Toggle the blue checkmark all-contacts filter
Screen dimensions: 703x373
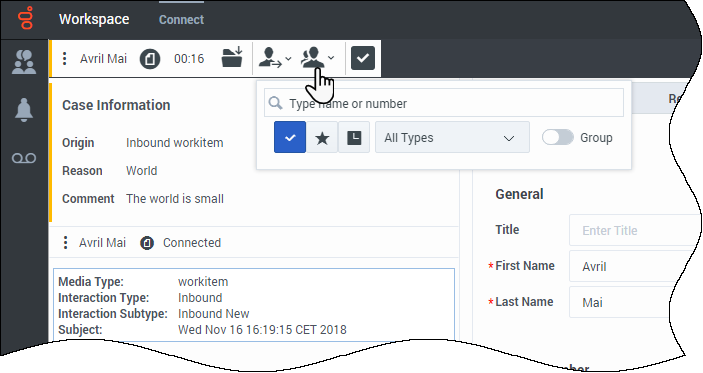pyautogui.click(x=290, y=137)
